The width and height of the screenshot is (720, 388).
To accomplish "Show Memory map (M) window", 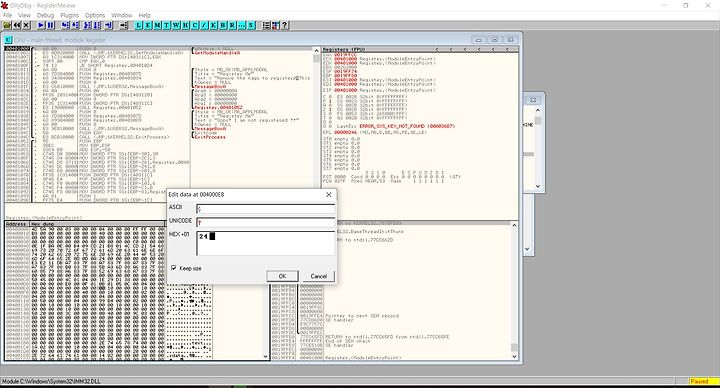I will coord(158,25).
